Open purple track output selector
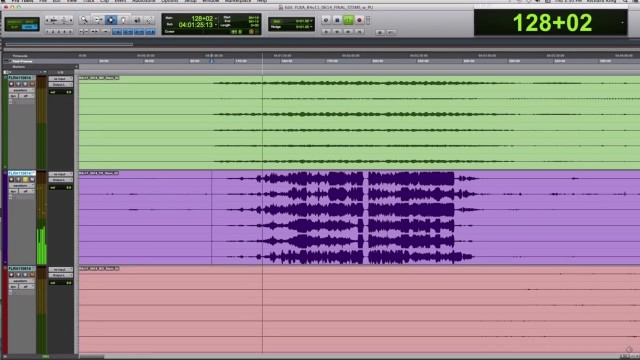Screen dimensions: 640x360 point(60,180)
